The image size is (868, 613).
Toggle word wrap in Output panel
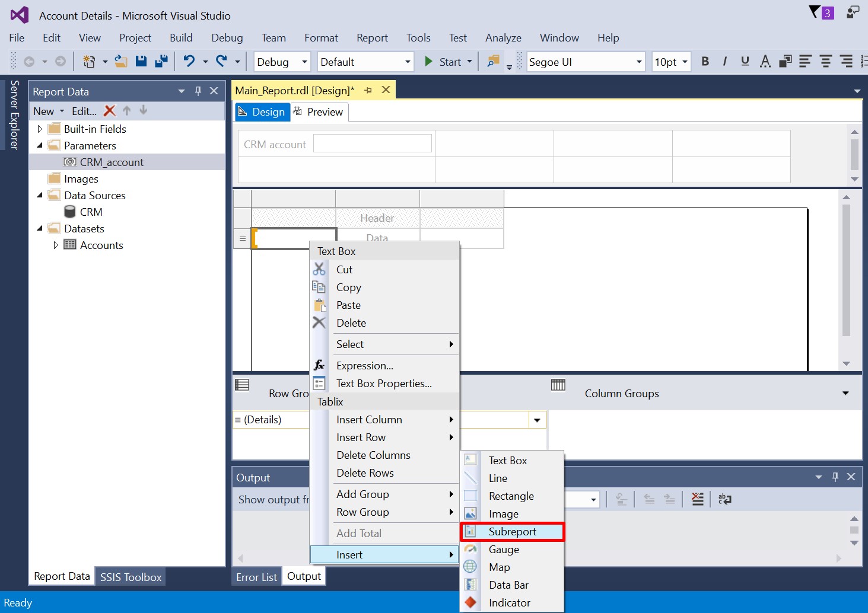725,499
